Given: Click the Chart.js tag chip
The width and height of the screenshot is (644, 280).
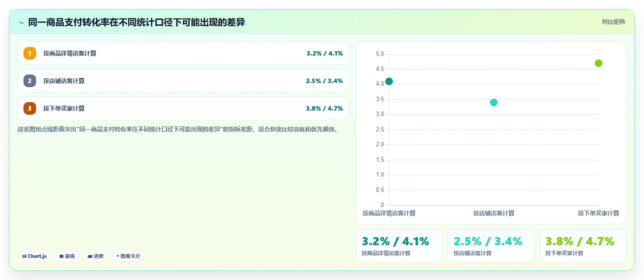Looking at the screenshot, I should (34, 256).
